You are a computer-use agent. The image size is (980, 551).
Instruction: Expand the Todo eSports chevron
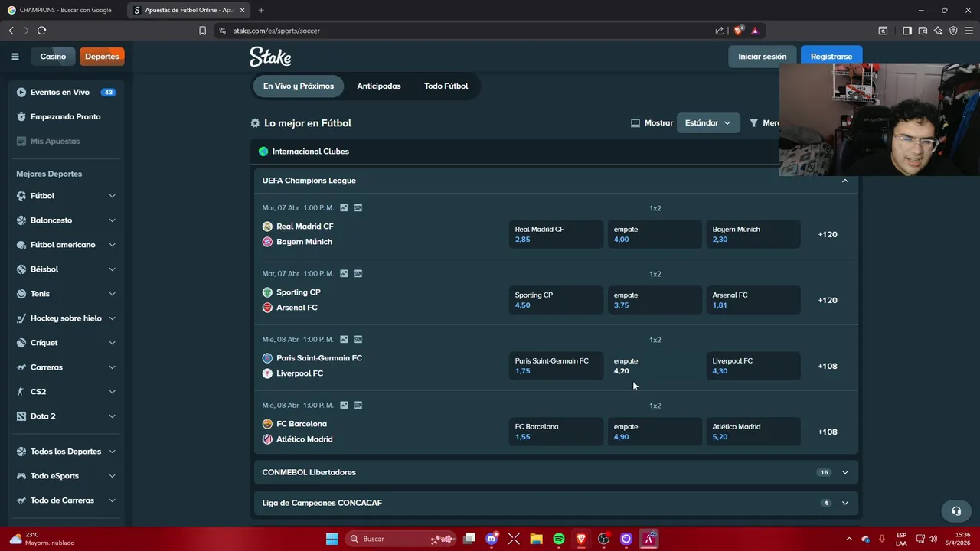pos(112,476)
